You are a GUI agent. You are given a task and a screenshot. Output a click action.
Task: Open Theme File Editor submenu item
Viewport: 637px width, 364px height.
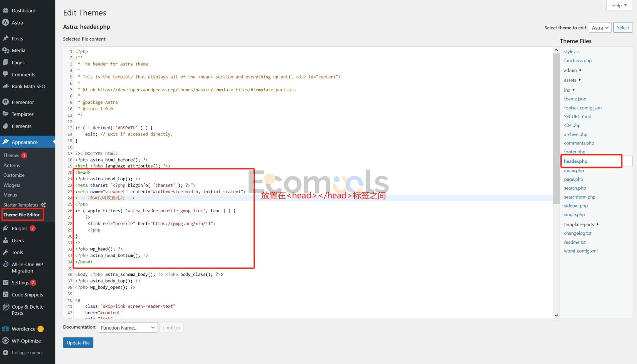pyautogui.click(x=22, y=214)
